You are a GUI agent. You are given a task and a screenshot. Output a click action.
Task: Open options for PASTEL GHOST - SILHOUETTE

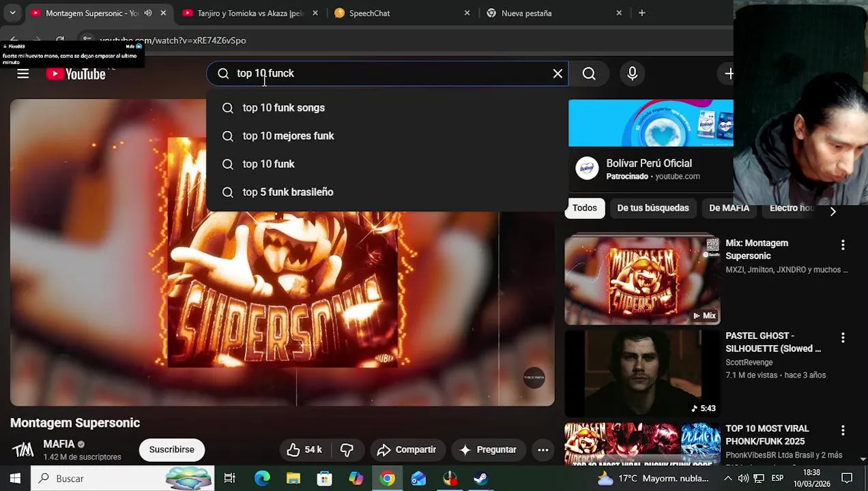point(843,338)
